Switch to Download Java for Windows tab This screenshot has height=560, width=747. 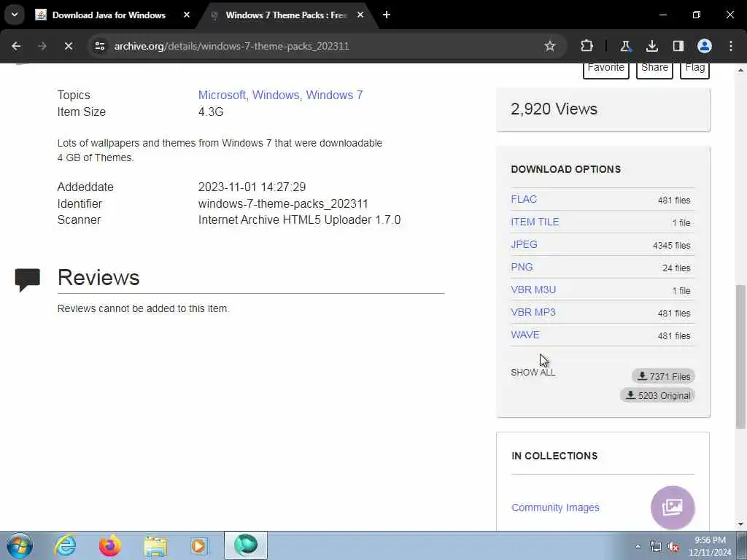tap(109, 15)
